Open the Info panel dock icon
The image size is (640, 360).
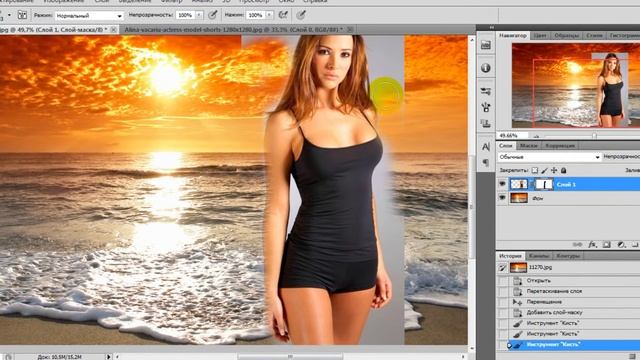[x=486, y=68]
